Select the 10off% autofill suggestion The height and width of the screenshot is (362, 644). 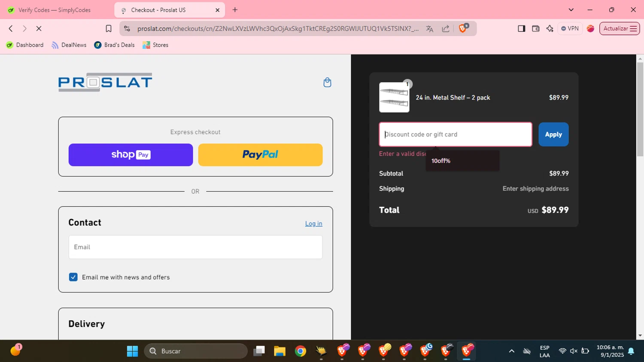(462, 161)
